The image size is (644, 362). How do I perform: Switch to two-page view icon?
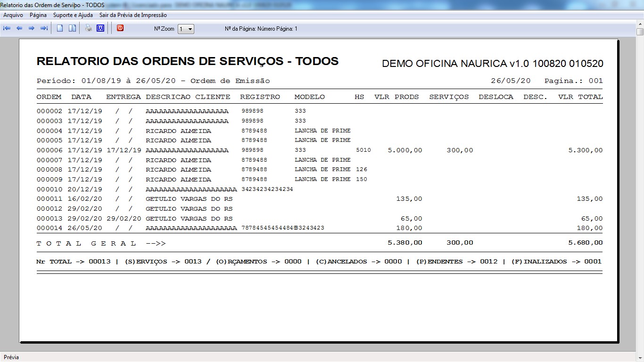pyautogui.click(x=72, y=28)
